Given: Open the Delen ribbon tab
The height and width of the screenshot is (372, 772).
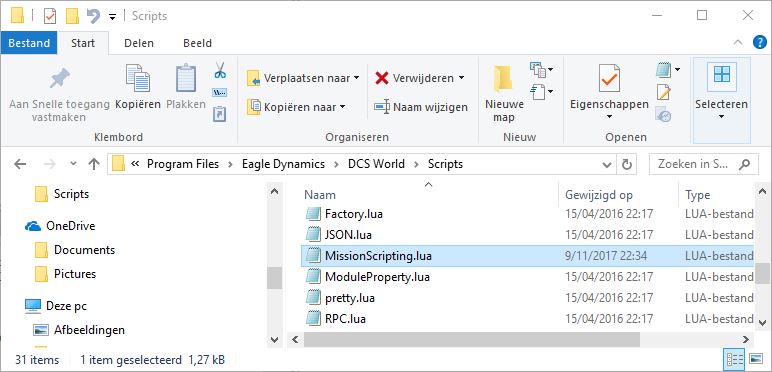Looking at the screenshot, I should coord(139,43).
